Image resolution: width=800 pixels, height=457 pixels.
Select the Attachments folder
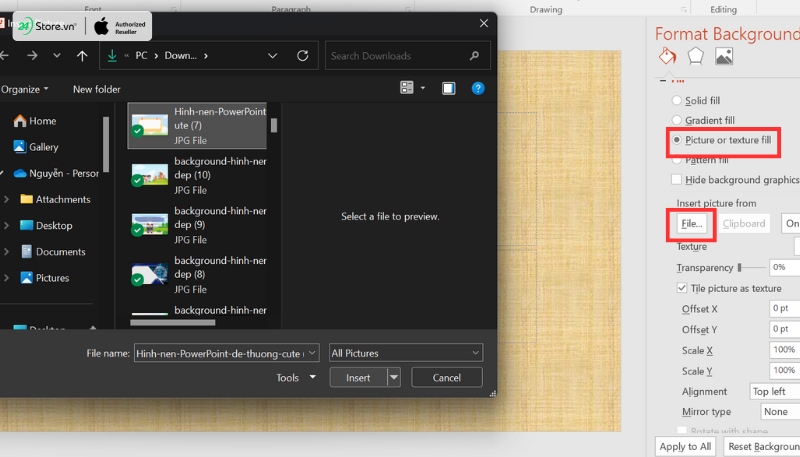55,199
